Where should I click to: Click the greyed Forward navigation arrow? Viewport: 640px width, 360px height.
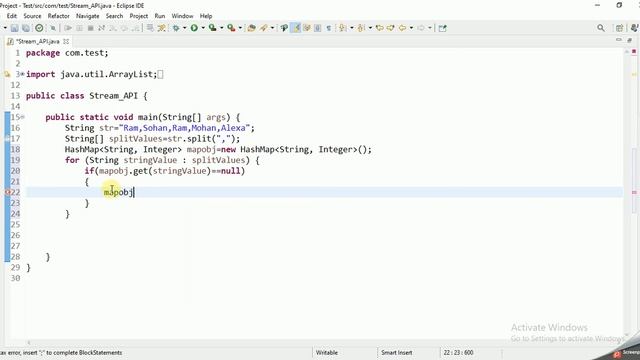click(421, 28)
